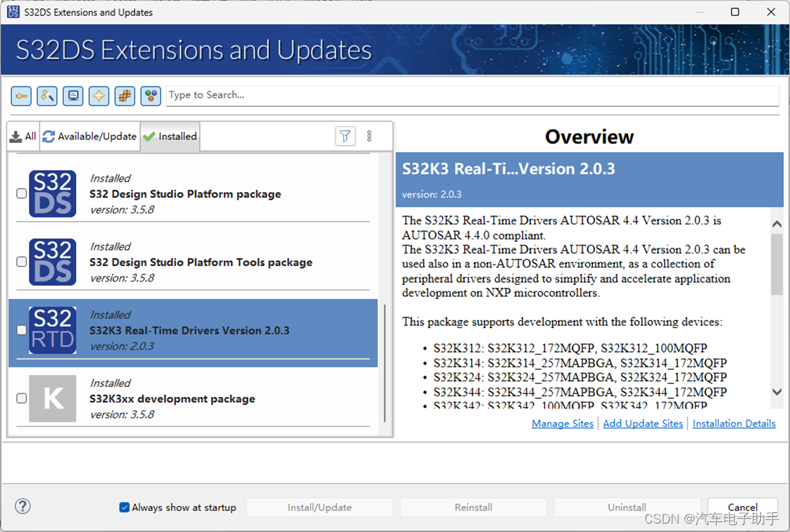Click the Install/Update button
This screenshot has width=790, height=532.
pos(320,507)
